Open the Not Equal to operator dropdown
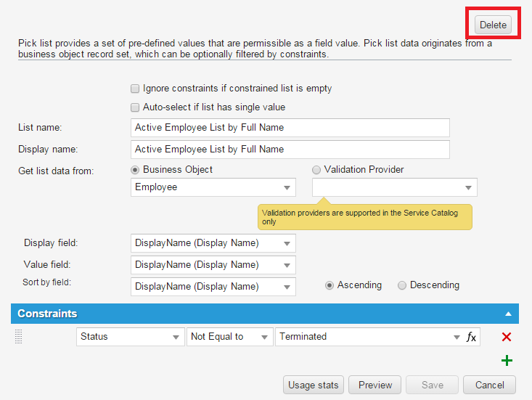 tap(230, 337)
